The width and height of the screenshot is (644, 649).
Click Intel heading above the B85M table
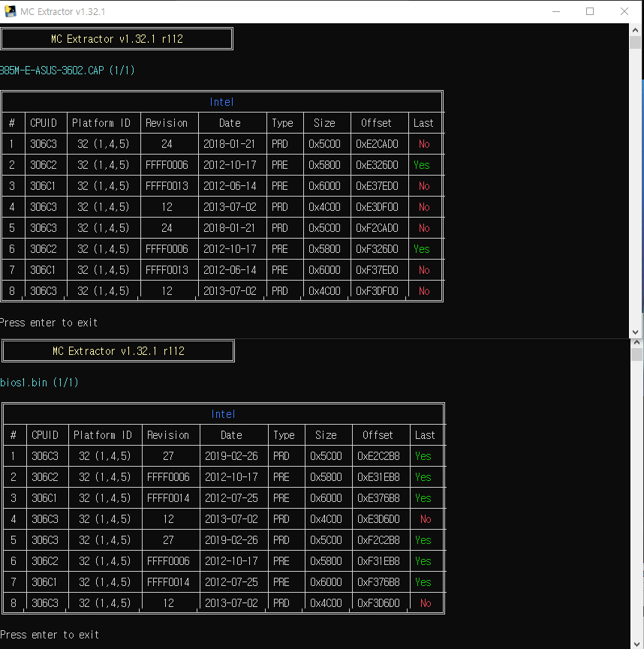221,102
